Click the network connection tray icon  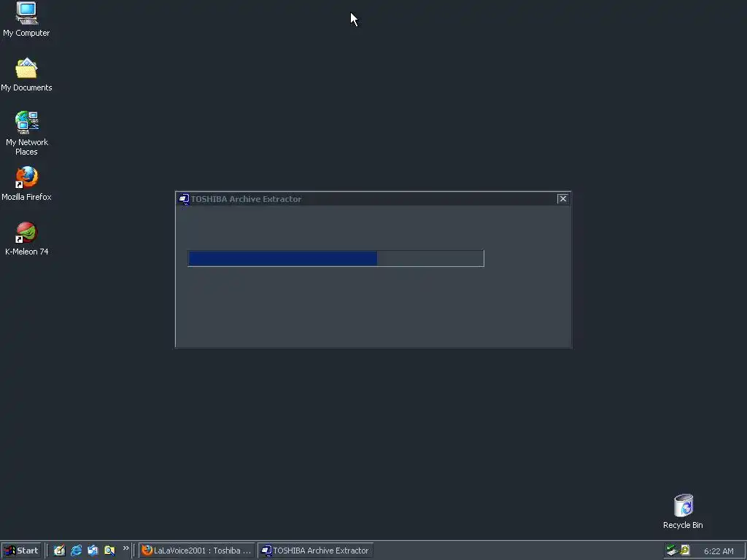coord(672,551)
